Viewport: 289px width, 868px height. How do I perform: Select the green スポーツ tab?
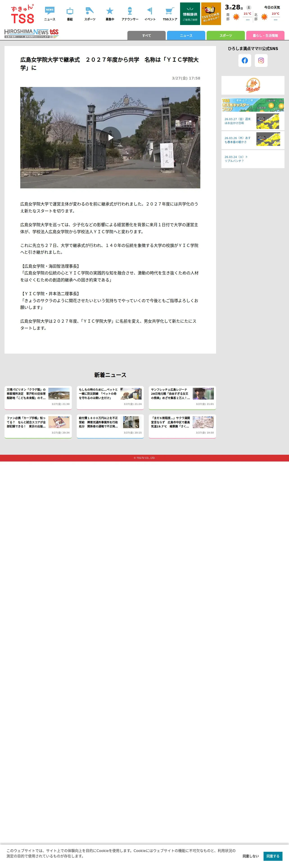click(x=226, y=35)
